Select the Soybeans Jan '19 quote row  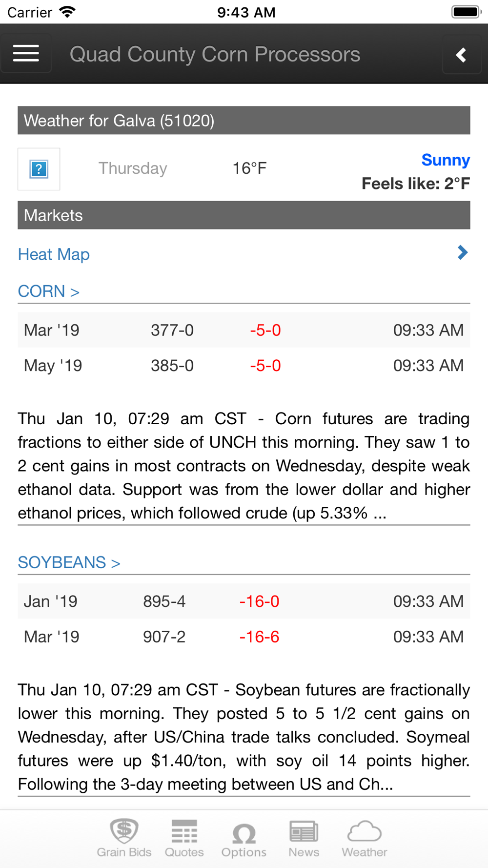pos(244,601)
